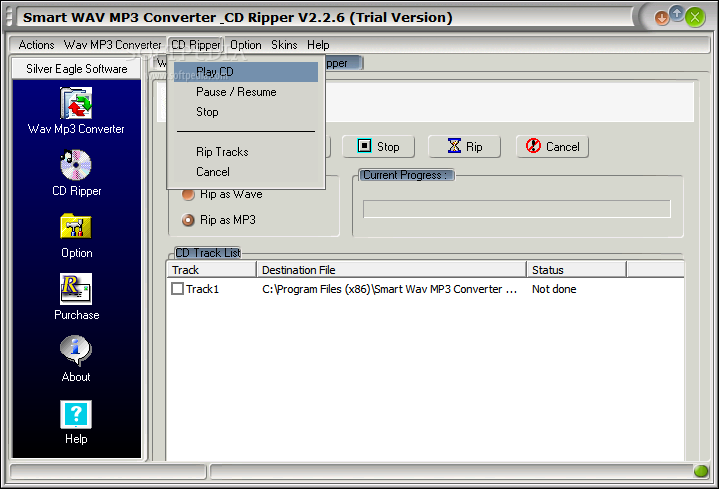
Task: Sort by Track column header
Action: point(211,270)
